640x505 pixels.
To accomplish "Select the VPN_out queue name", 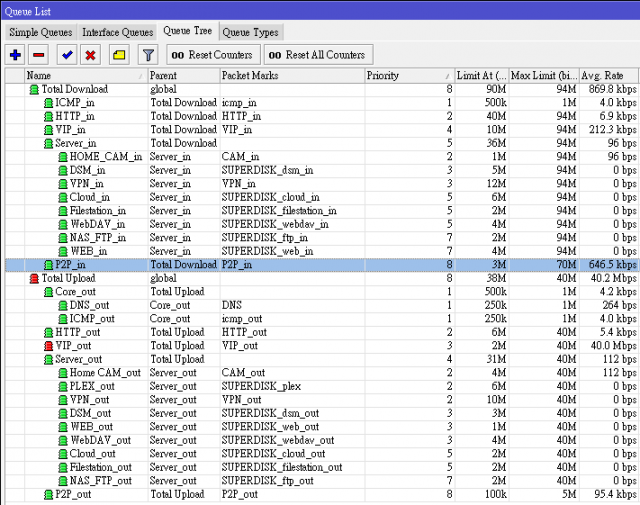I will point(89,400).
